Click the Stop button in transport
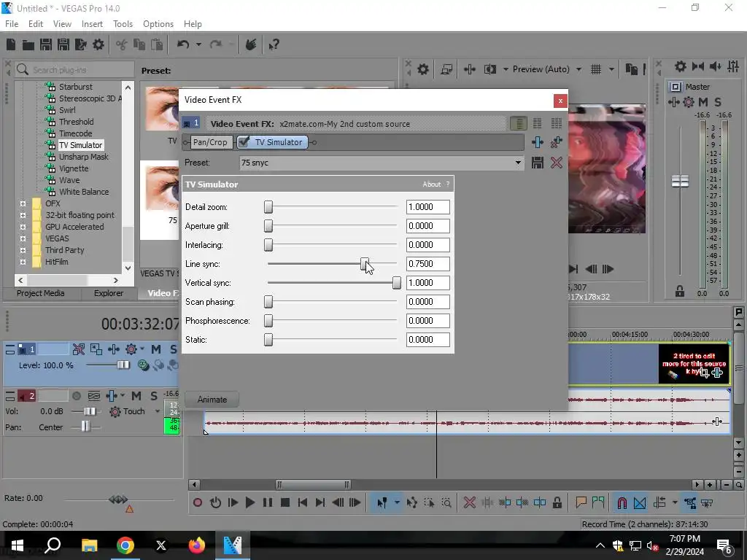Image resolution: width=747 pixels, height=560 pixels. point(285,502)
